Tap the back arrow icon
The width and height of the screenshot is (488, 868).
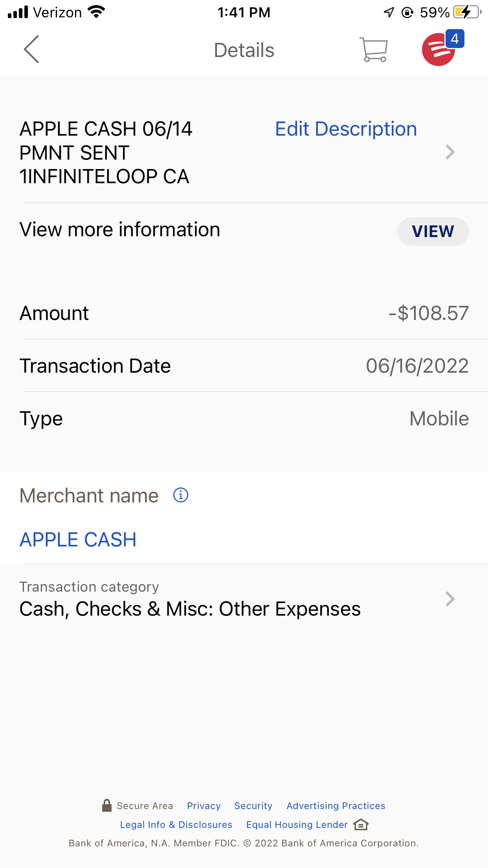(x=31, y=50)
